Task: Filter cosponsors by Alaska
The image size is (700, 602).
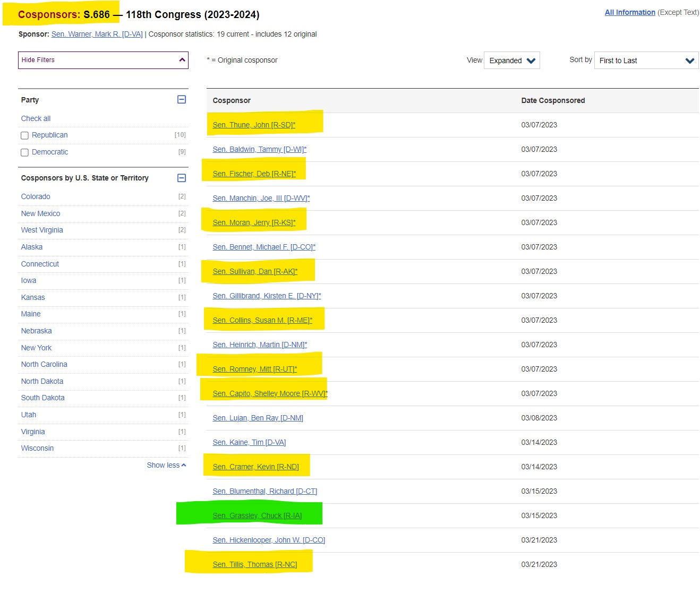Action: (32, 247)
